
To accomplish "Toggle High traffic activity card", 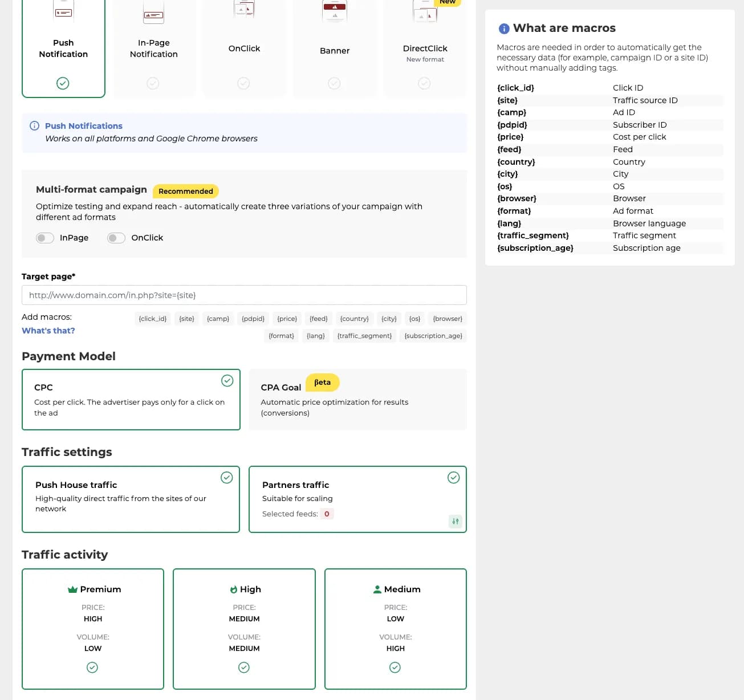I will click(x=244, y=629).
